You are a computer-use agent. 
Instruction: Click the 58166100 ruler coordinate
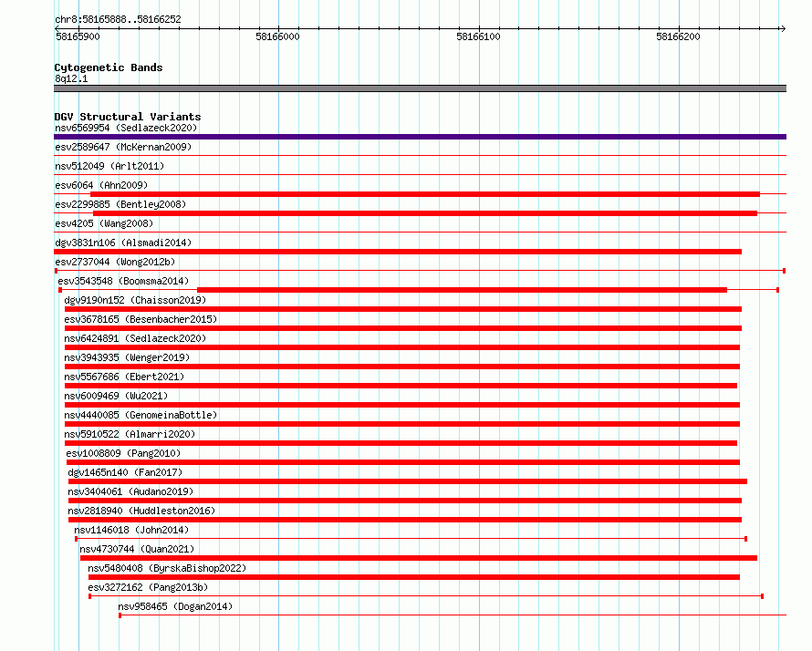click(478, 36)
